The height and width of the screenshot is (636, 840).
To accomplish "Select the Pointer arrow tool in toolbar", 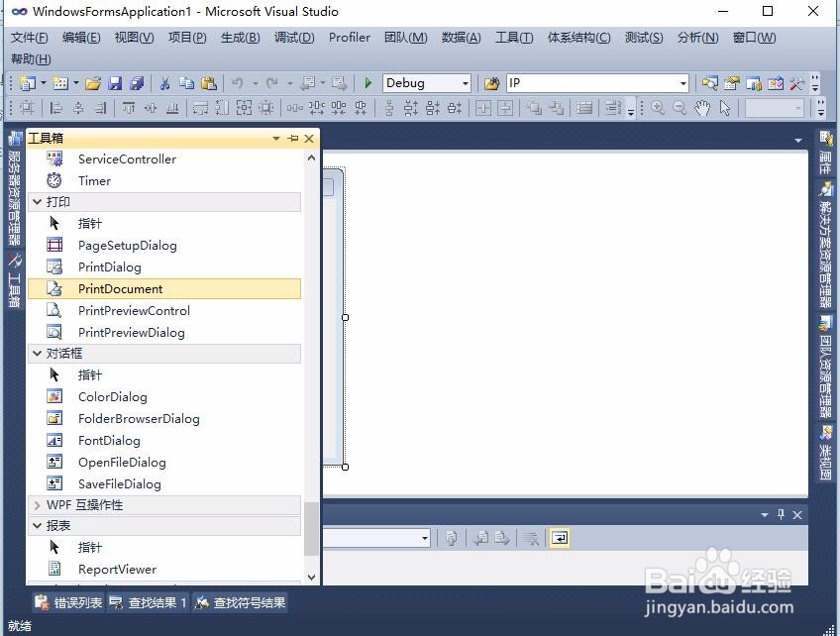I will pos(725,108).
